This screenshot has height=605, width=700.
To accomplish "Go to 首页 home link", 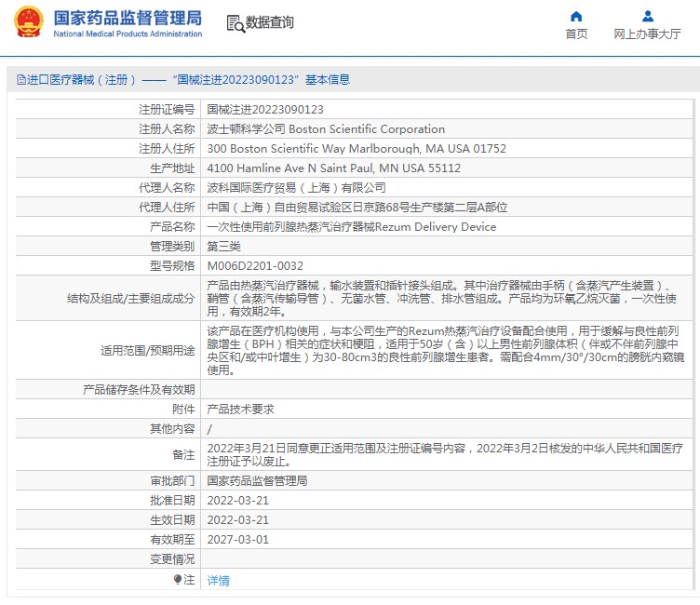I will coord(576,34).
